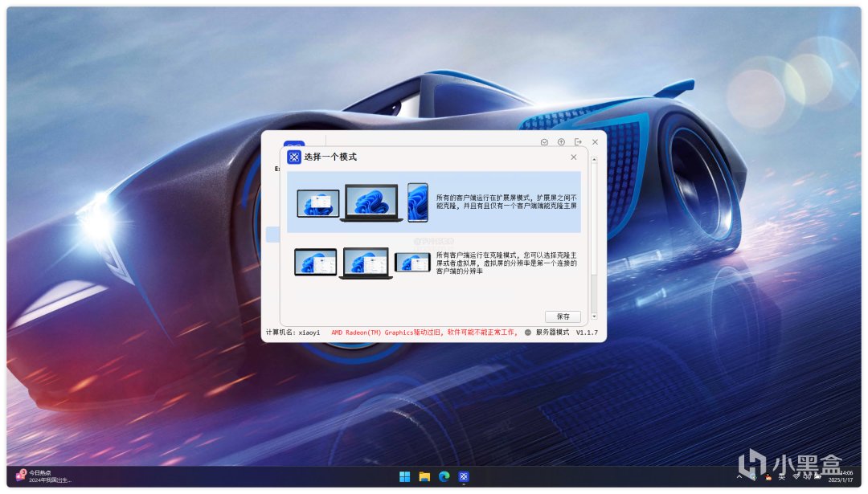Click the app logo in dialog title

tap(294, 157)
